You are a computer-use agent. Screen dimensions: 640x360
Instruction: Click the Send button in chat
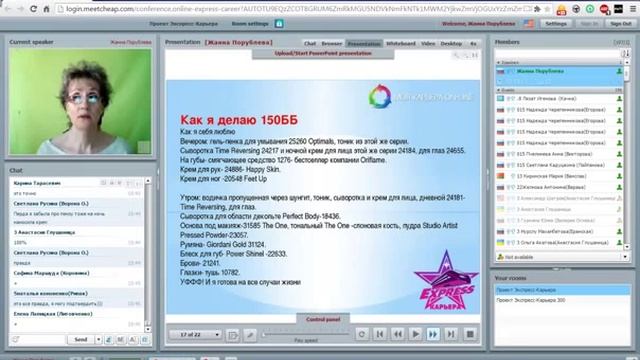[80, 339]
